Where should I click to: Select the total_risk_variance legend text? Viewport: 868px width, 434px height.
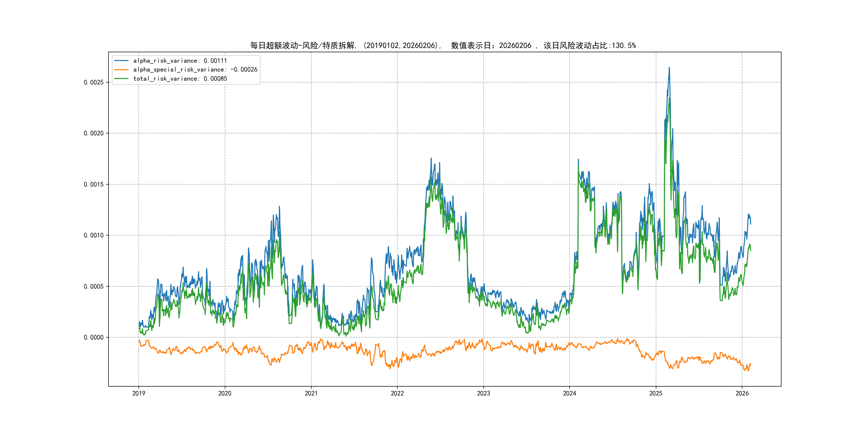click(180, 78)
